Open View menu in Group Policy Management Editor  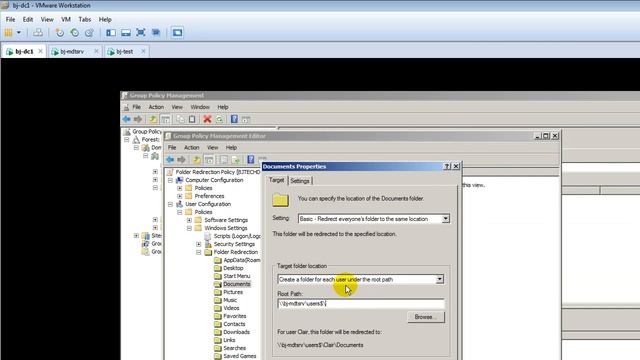pos(212,147)
